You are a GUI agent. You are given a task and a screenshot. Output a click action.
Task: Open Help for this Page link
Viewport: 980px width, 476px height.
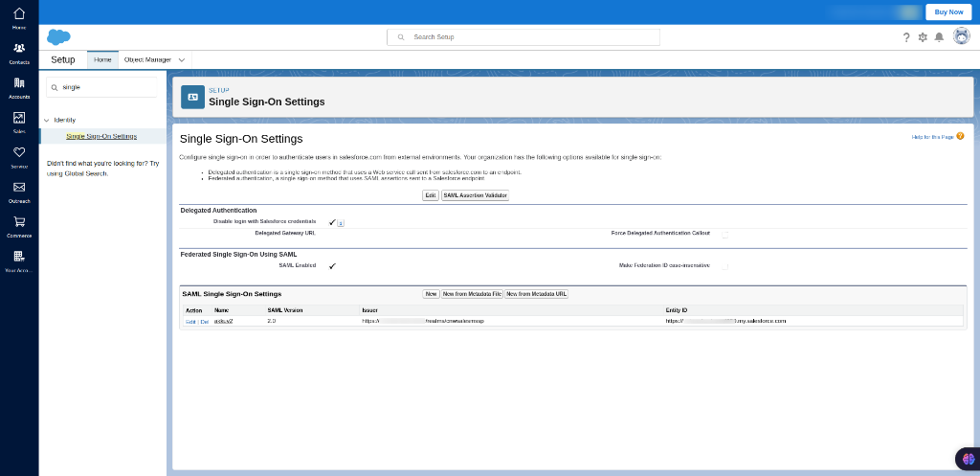[x=932, y=136]
